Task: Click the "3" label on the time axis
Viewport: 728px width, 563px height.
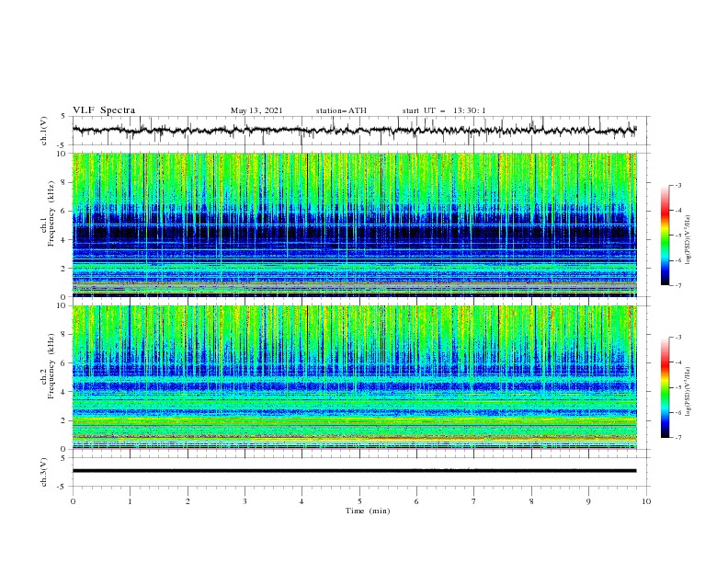Action: coord(245,501)
